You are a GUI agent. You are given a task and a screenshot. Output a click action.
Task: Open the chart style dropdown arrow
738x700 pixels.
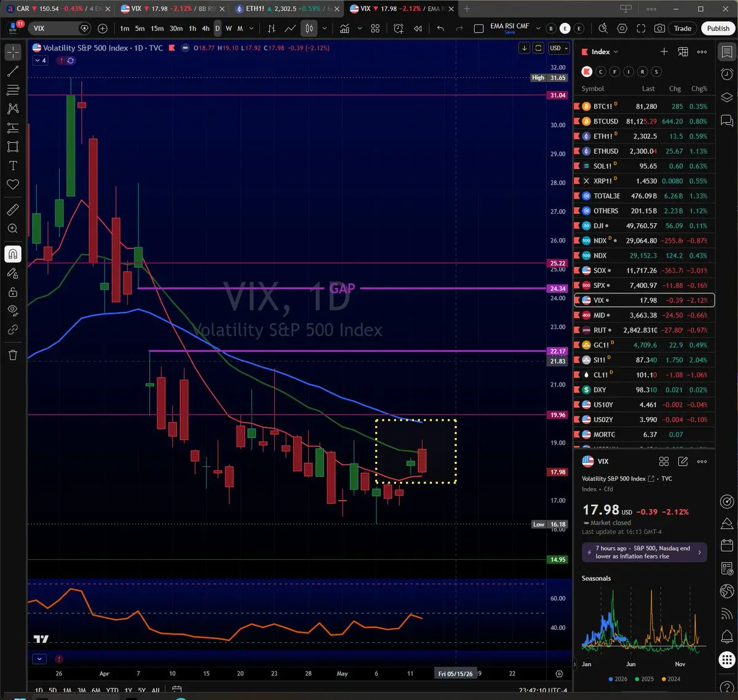click(x=324, y=28)
